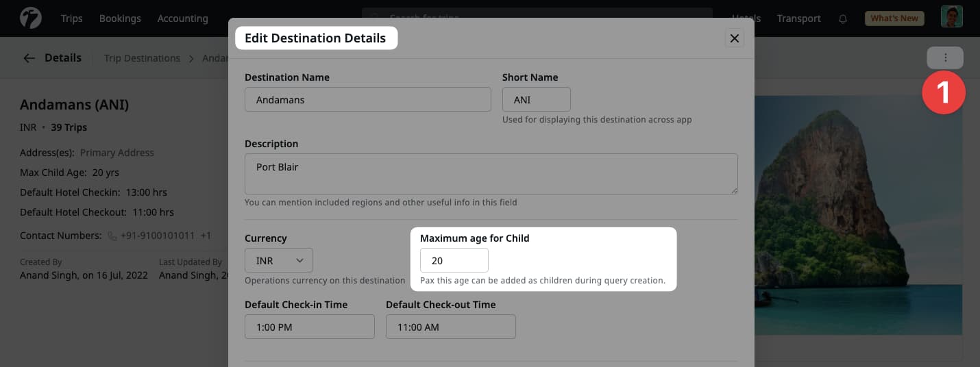Click the app logo in the top bar
The width and height of the screenshot is (980, 367).
[31, 18]
